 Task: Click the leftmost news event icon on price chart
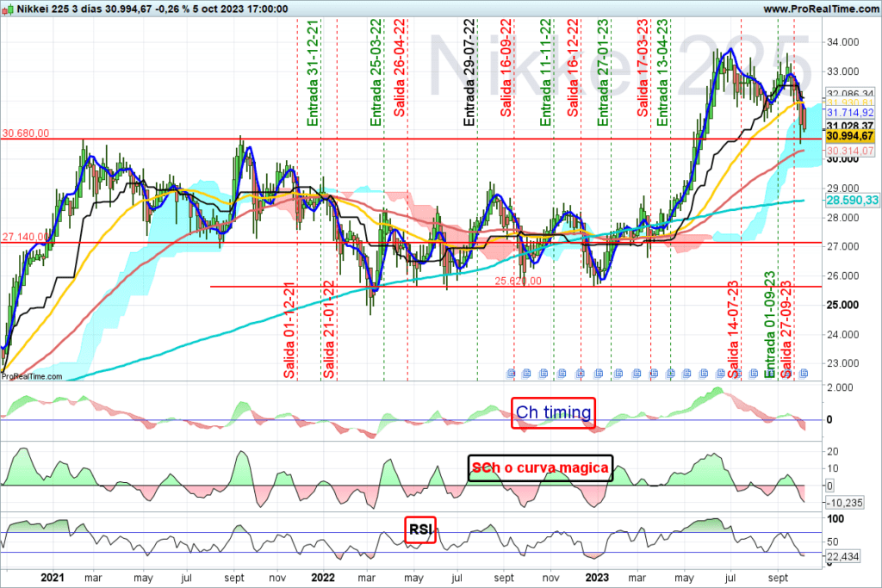click(511, 373)
